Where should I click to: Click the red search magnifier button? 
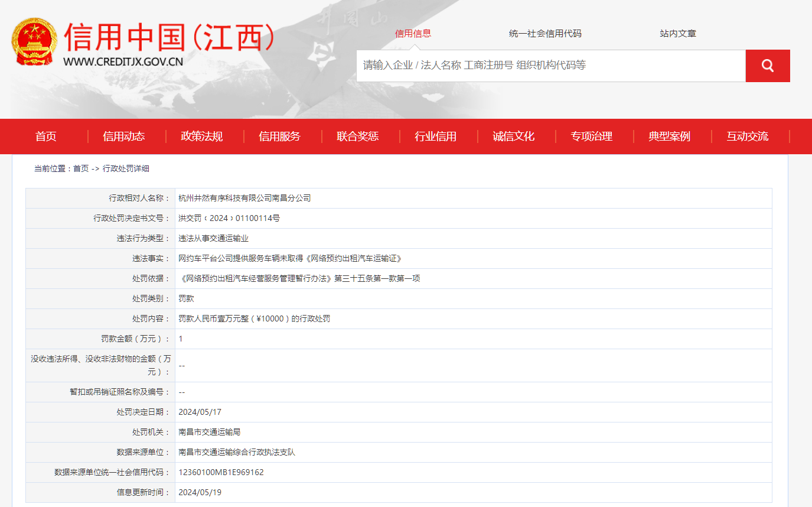(768, 66)
